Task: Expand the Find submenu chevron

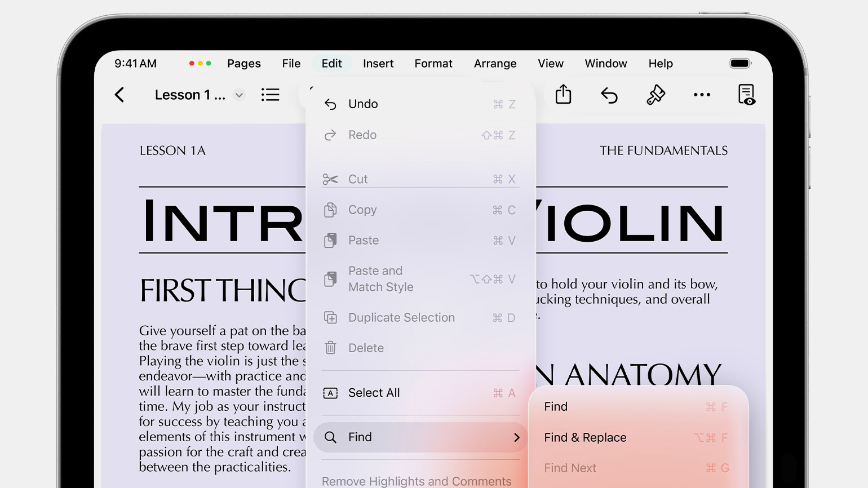Action: pos(517,437)
